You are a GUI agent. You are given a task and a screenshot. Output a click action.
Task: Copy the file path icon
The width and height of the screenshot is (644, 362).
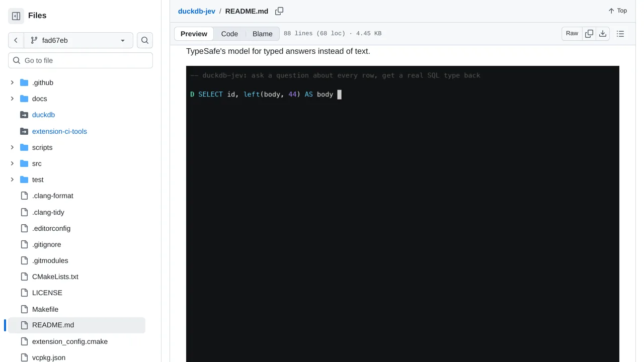[x=279, y=11]
